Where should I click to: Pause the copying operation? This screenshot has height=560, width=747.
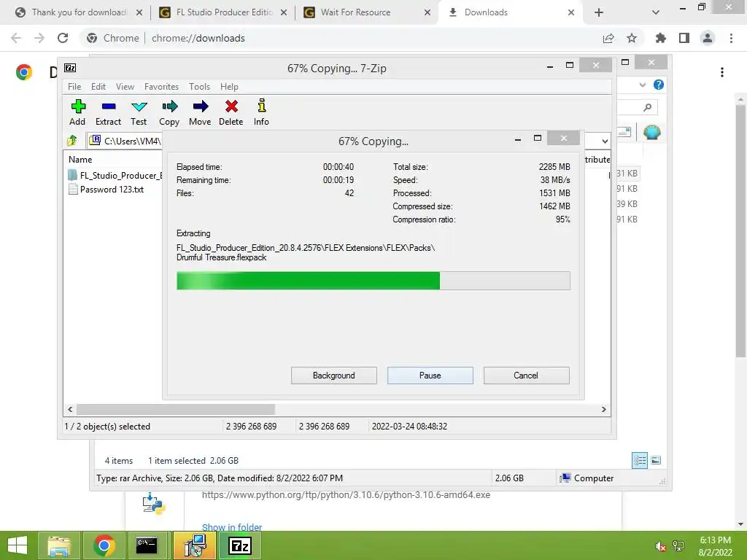[430, 376]
